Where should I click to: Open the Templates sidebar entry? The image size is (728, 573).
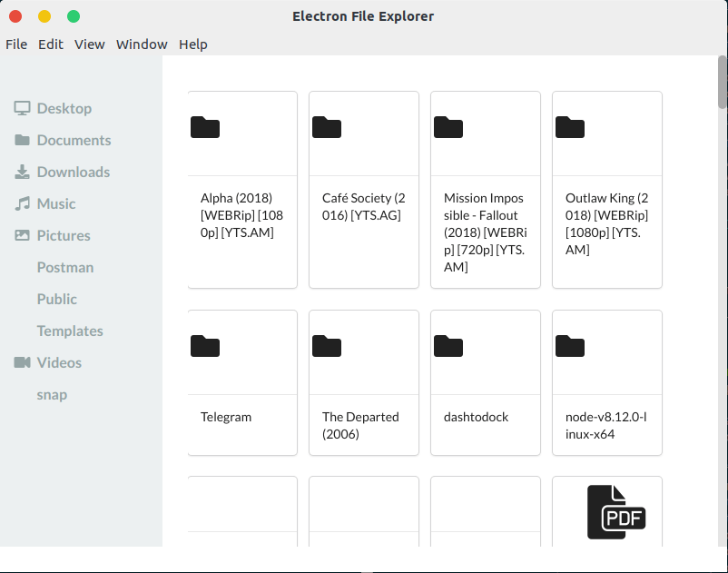click(x=70, y=330)
